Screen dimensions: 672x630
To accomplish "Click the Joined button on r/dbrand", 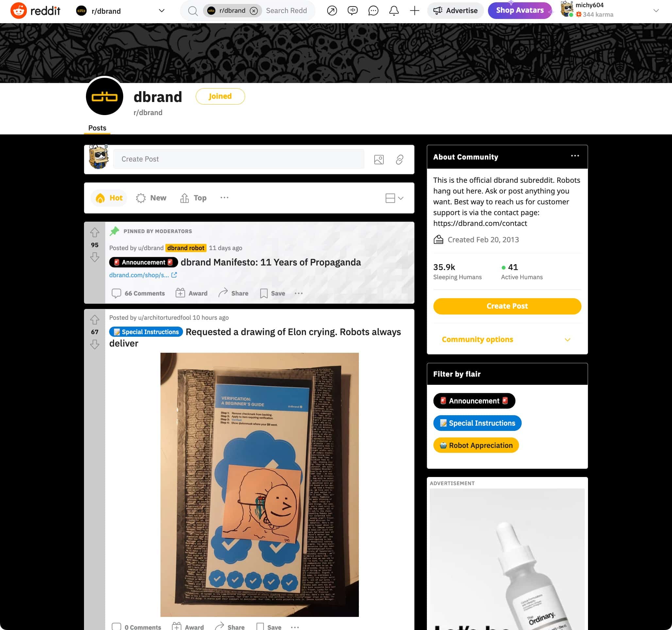I will 220,96.
